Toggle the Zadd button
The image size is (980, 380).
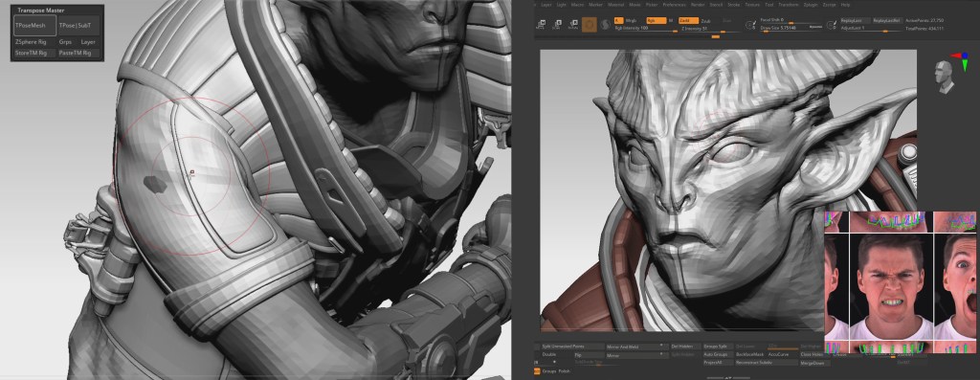tap(689, 21)
